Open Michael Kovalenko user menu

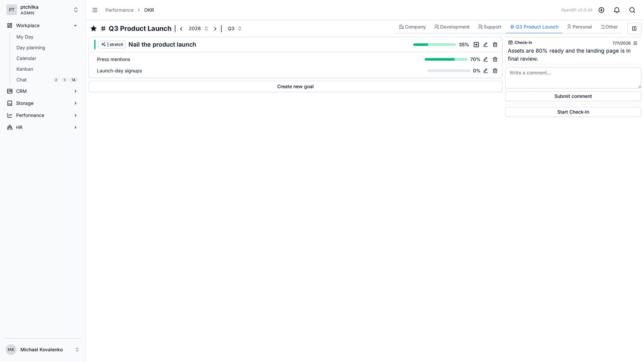click(x=43, y=350)
